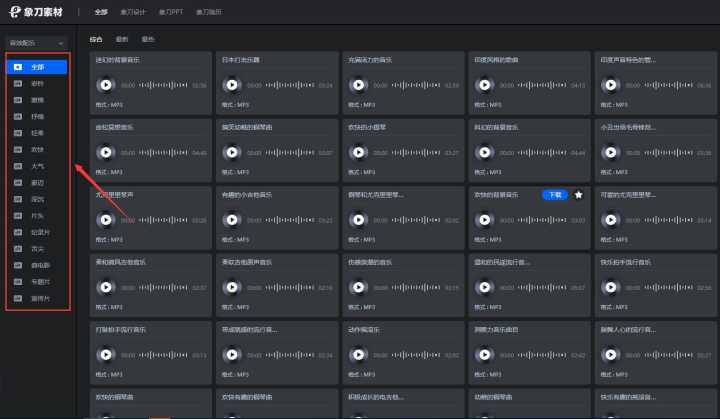720x419 pixels.
Task: Open the 全部 top navigation item
Action: pyautogui.click(x=101, y=12)
